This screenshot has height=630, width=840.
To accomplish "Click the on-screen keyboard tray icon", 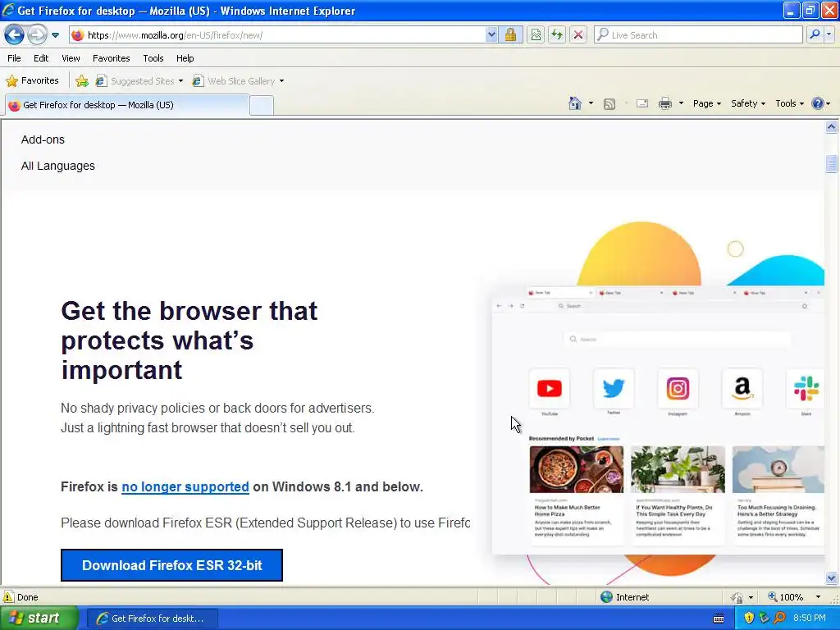I will coord(719,619).
